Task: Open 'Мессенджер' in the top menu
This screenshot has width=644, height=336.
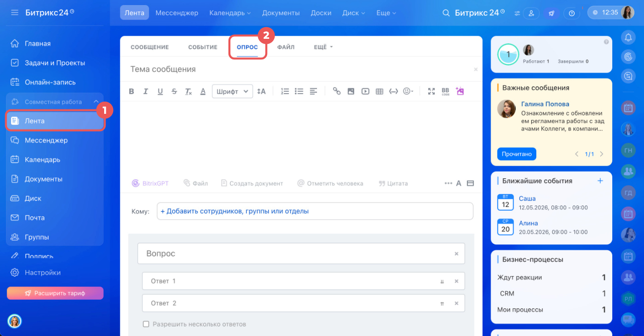Action: [x=177, y=13]
